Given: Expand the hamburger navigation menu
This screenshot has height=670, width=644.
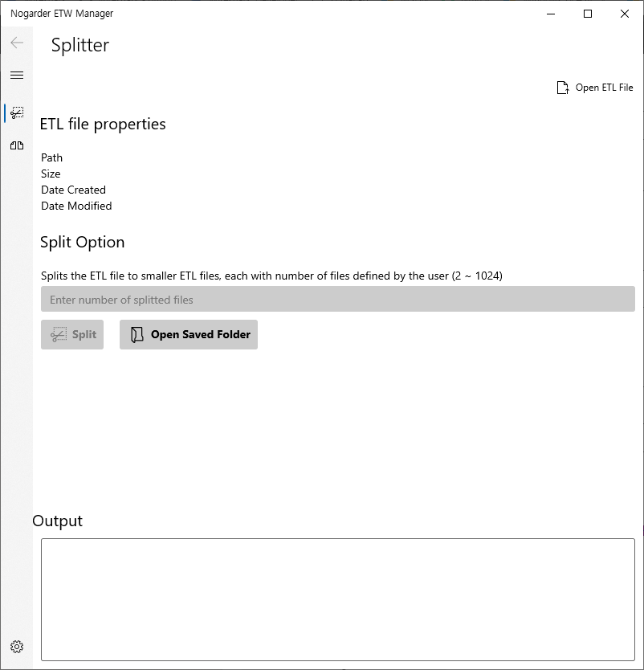Looking at the screenshot, I should click(x=17, y=76).
